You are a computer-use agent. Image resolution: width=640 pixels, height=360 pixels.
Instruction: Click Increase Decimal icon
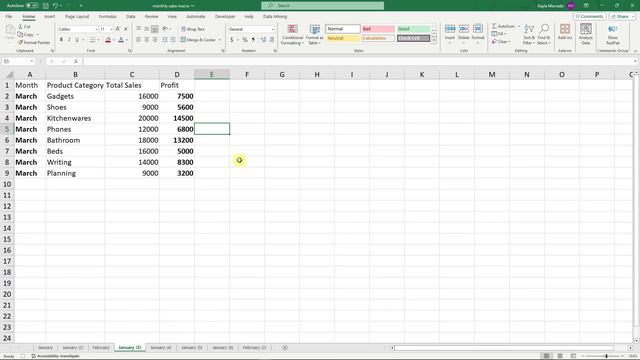(263, 40)
